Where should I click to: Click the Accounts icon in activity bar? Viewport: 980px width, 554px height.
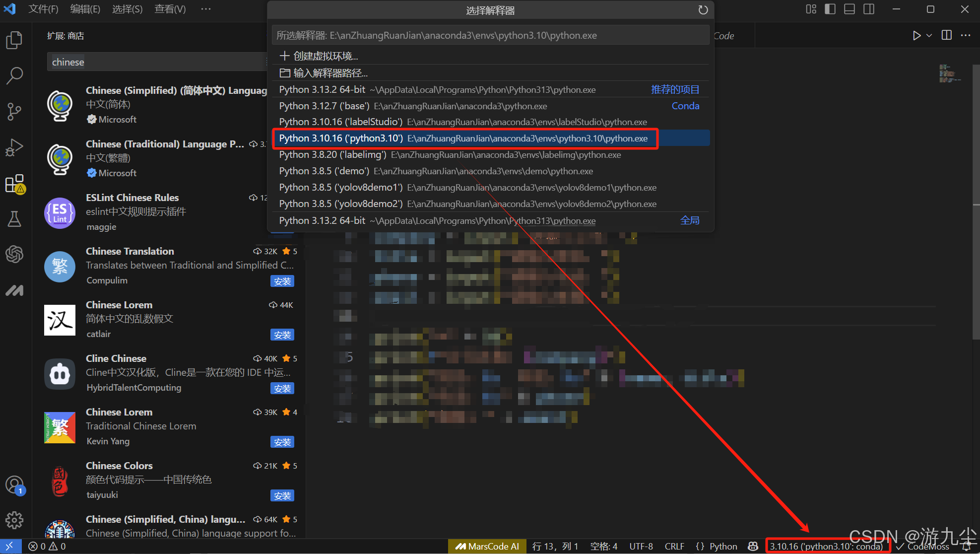click(14, 485)
